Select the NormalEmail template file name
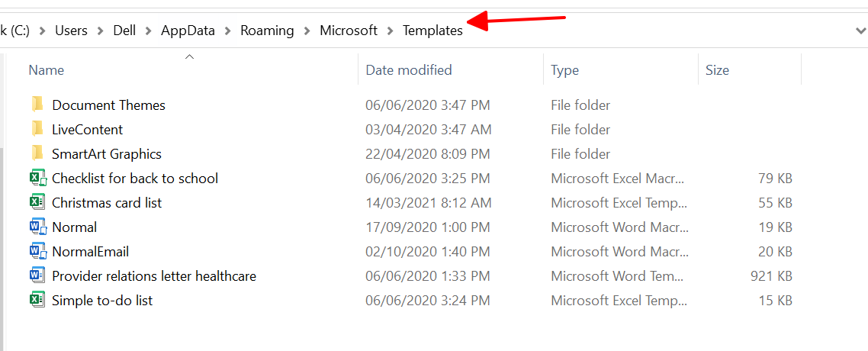The width and height of the screenshot is (868, 351). coord(90,251)
